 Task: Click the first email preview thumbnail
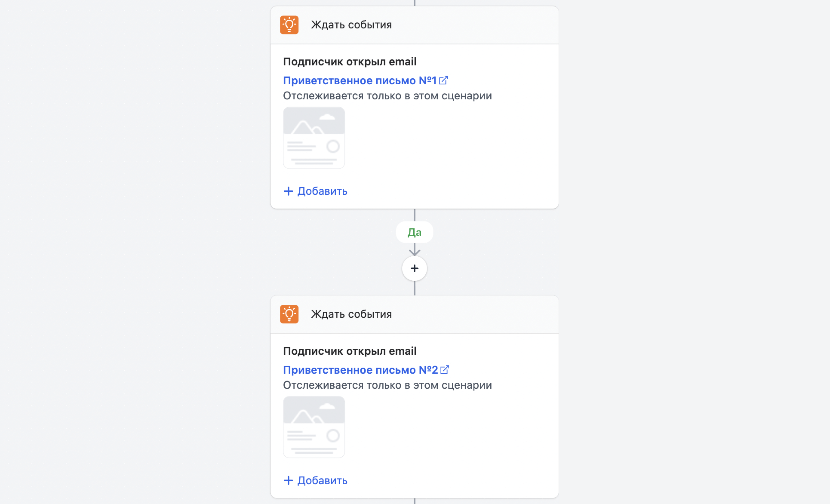314,138
